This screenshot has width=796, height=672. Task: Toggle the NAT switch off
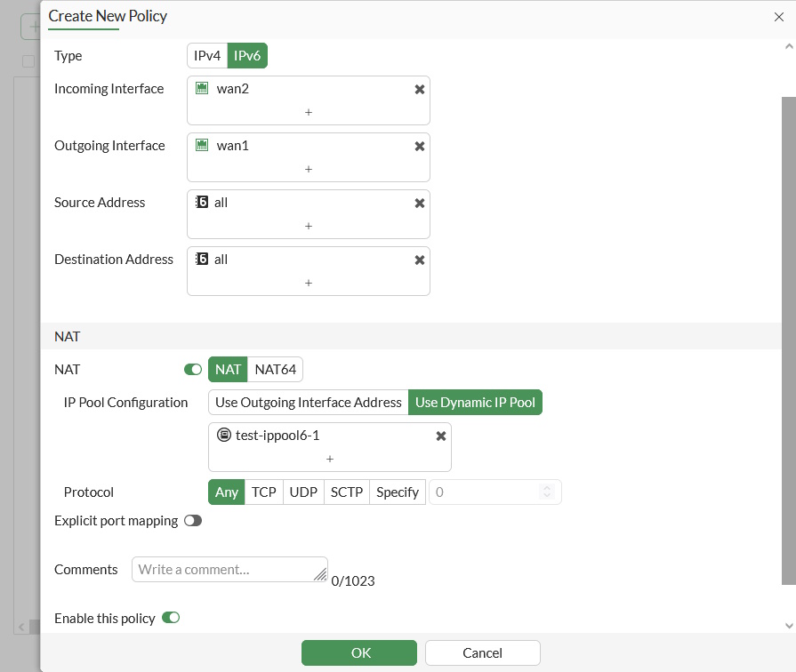[193, 369]
